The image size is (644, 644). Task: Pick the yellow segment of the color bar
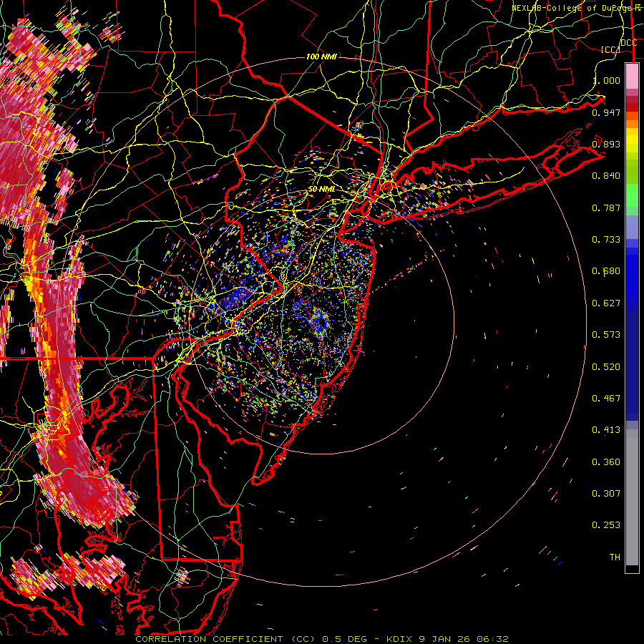pos(632,140)
